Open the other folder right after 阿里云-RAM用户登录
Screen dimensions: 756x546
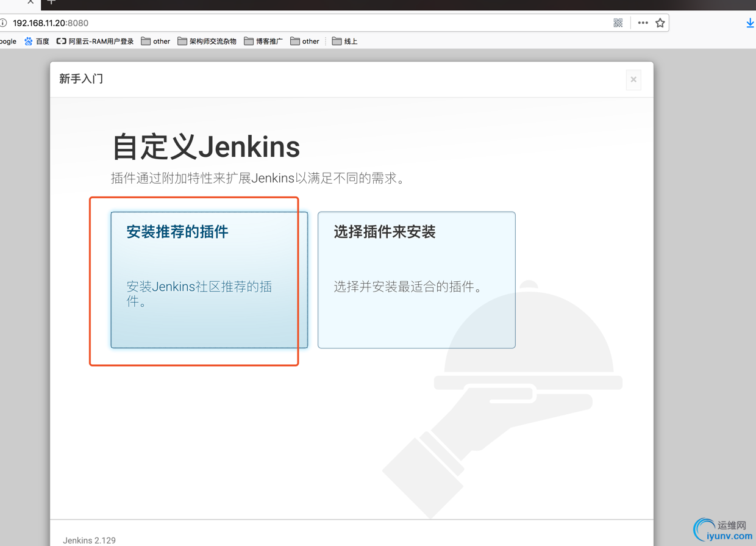[x=155, y=41]
